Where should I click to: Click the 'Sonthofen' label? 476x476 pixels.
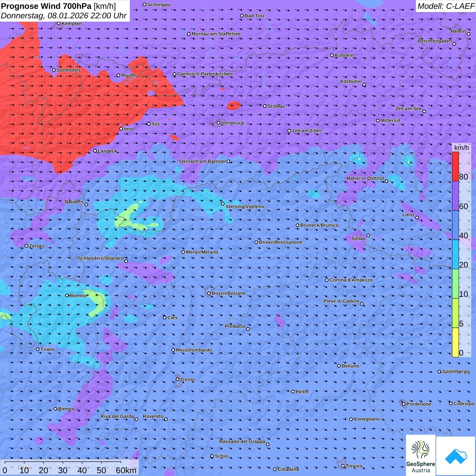point(68,70)
